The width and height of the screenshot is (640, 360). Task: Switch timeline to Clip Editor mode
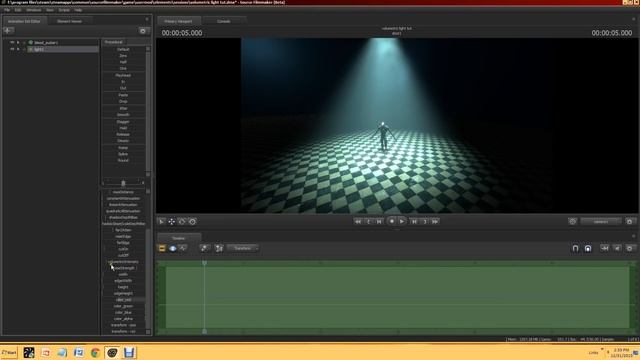click(162, 248)
